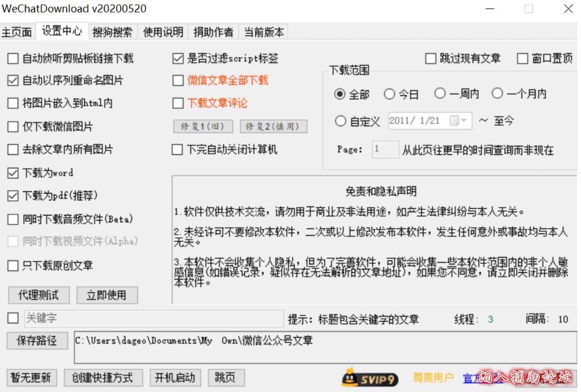Select the 全部 download range radio
The image size is (581, 392).
point(340,94)
